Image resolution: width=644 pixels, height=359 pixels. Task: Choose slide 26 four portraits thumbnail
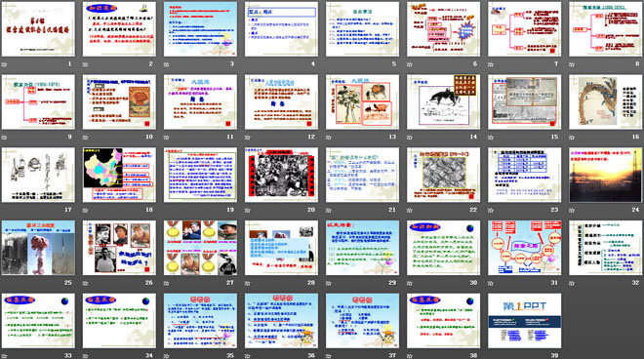(x=119, y=248)
